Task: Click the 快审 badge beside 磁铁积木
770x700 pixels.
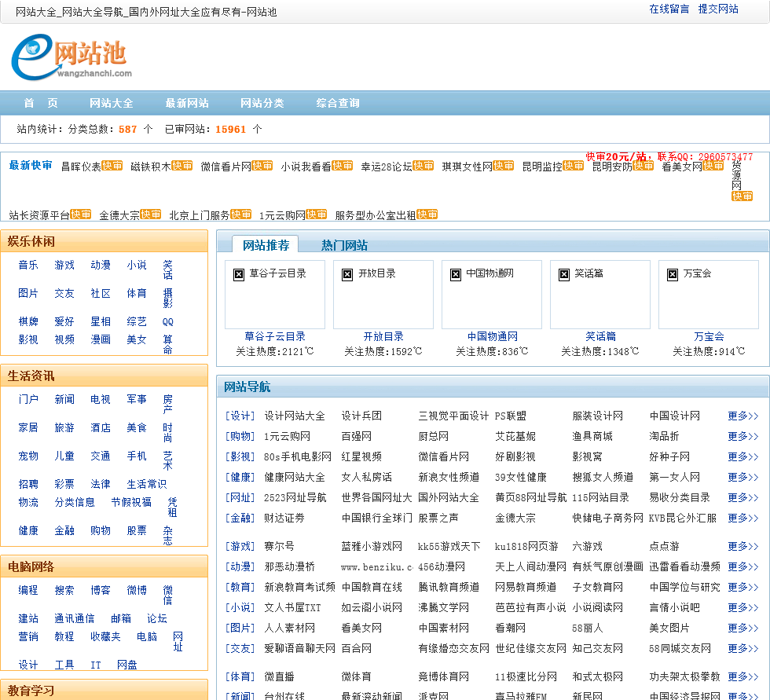Action: (x=181, y=166)
